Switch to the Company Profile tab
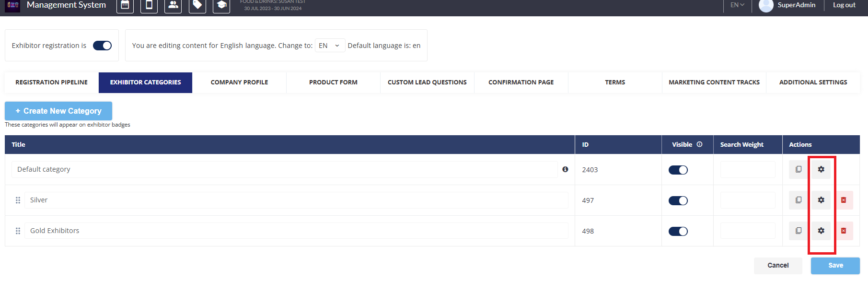Image resolution: width=868 pixels, height=281 pixels. click(x=239, y=82)
